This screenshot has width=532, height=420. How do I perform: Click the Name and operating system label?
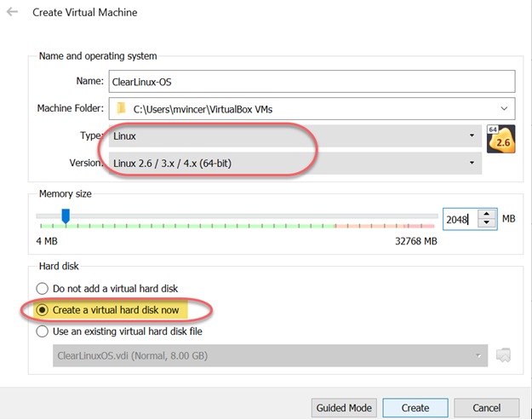[x=98, y=56]
